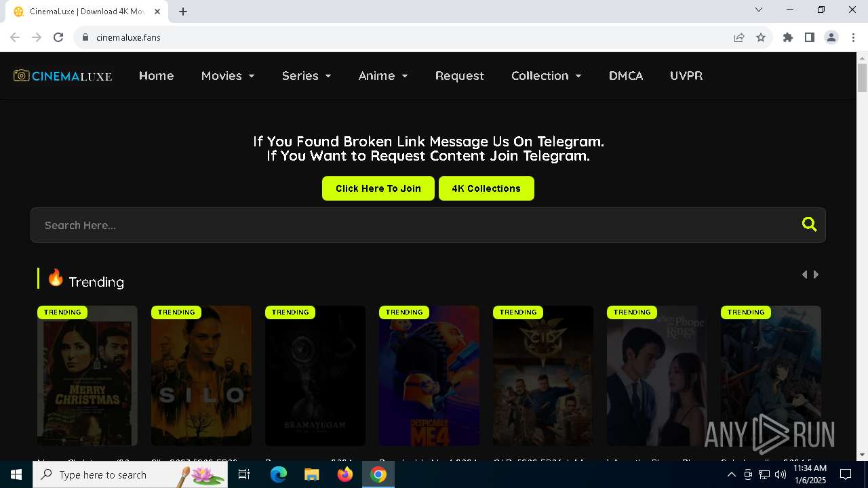Open Chrome profile avatar
The width and height of the screenshot is (868, 488).
coord(831,37)
